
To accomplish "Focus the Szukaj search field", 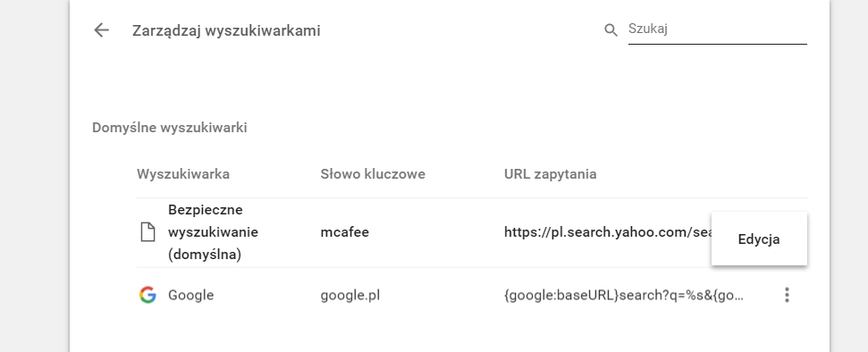I will tap(717, 29).
